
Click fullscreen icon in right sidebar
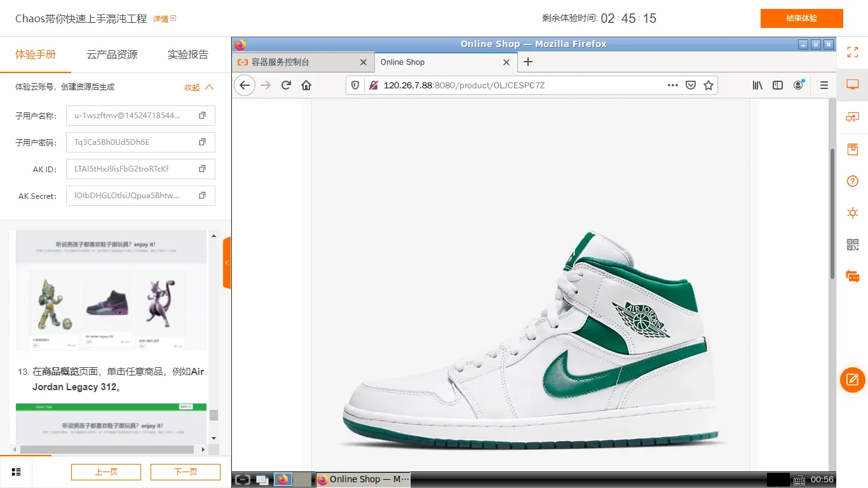click(853, 53)
